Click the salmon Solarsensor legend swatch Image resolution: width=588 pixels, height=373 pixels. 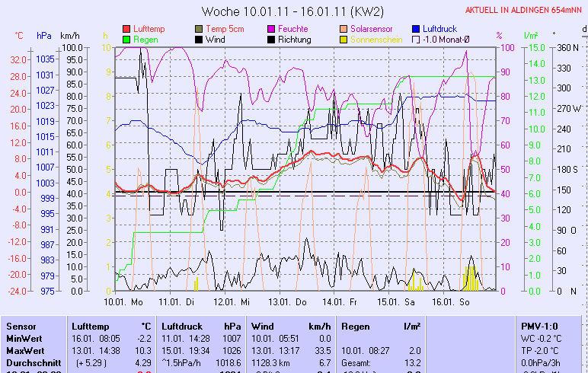click(344, 29)
